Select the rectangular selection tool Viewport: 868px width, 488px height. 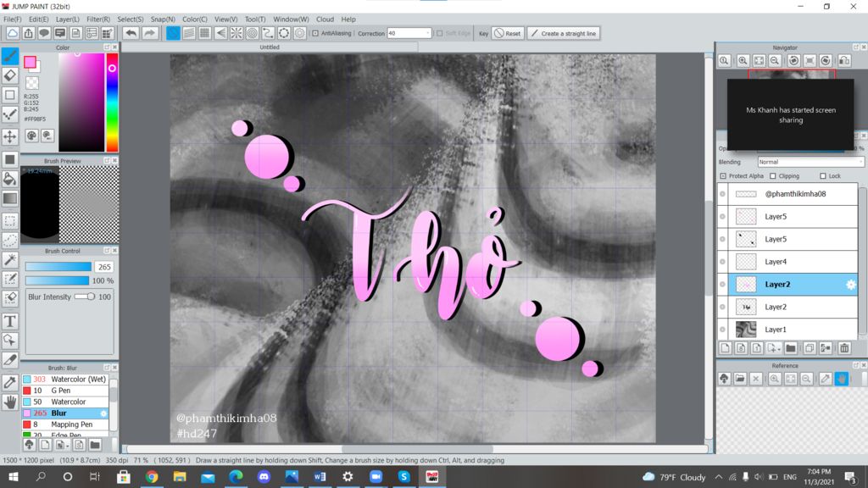(x=10, y=221)
